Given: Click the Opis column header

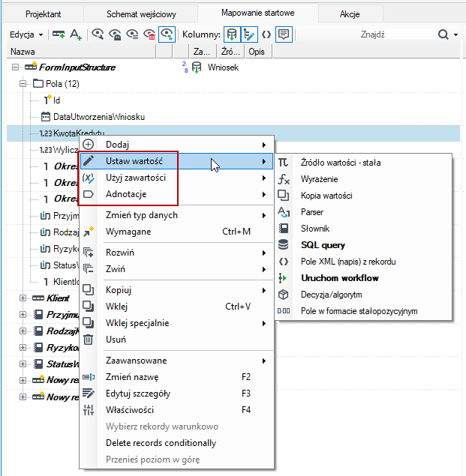Looking at the screenshot, I should (258, 52).
